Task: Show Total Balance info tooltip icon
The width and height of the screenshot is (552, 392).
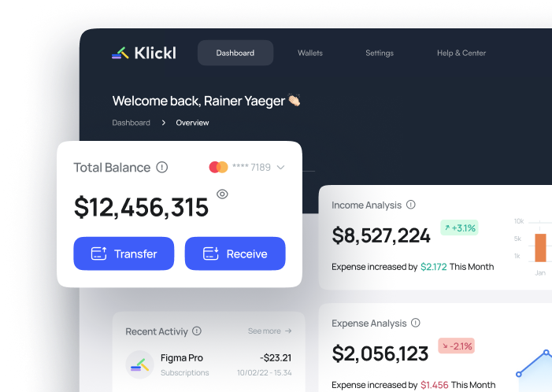Action: click(x=162, y=167)
